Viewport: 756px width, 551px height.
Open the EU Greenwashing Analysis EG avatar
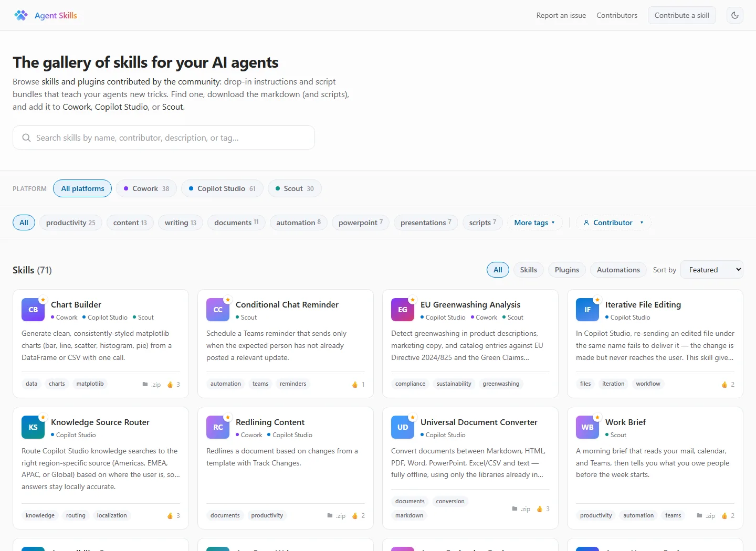[403, 310]
